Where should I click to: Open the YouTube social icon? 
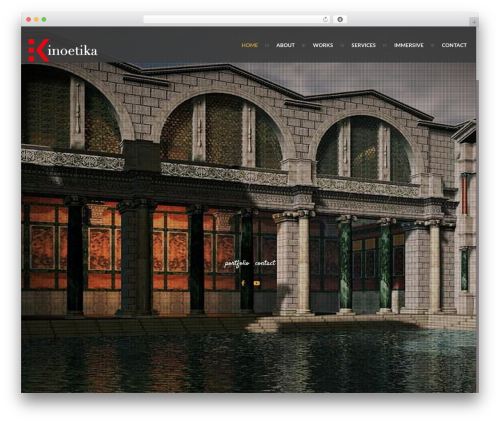coord(256,283)
